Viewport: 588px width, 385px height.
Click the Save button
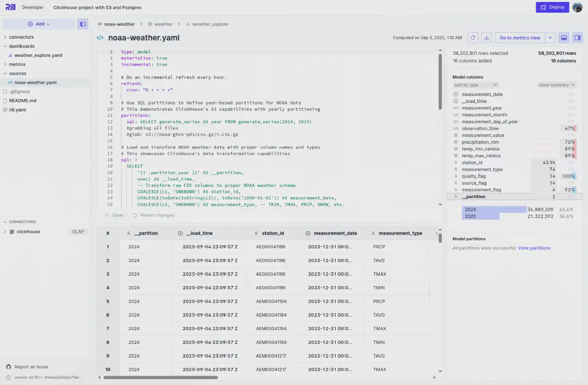click(x=114, y=215)
